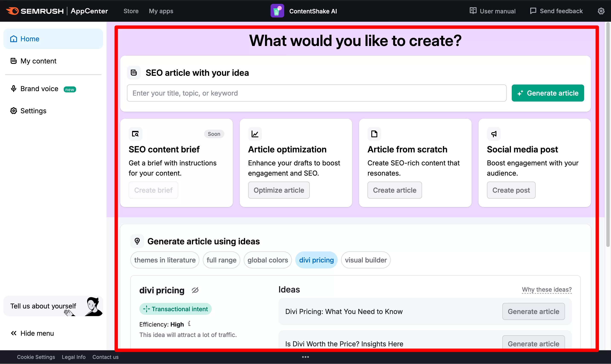Click the Social media post megaphone icon
This screenshot has width=611, height=364.
[494, 134]
